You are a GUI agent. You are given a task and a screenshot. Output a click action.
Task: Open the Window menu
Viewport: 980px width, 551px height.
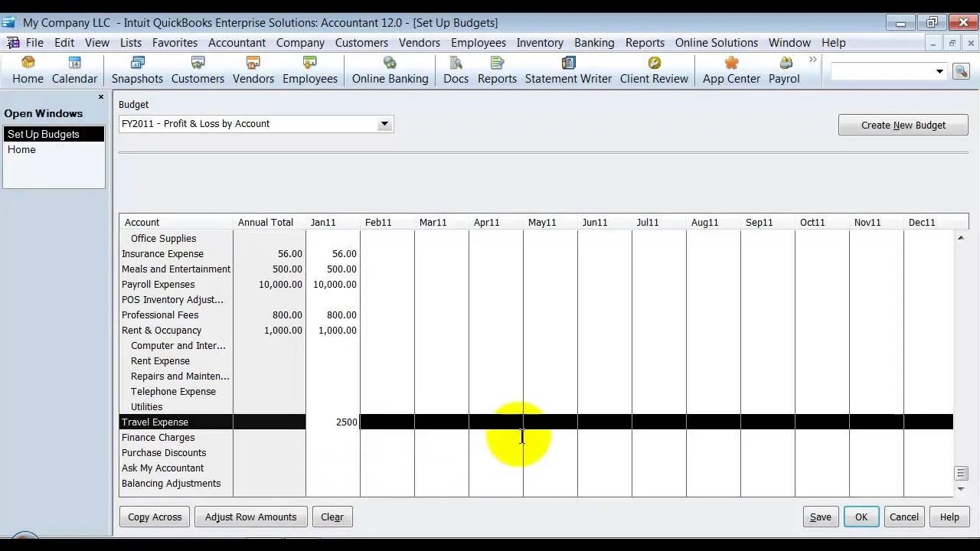coord(789,43)
